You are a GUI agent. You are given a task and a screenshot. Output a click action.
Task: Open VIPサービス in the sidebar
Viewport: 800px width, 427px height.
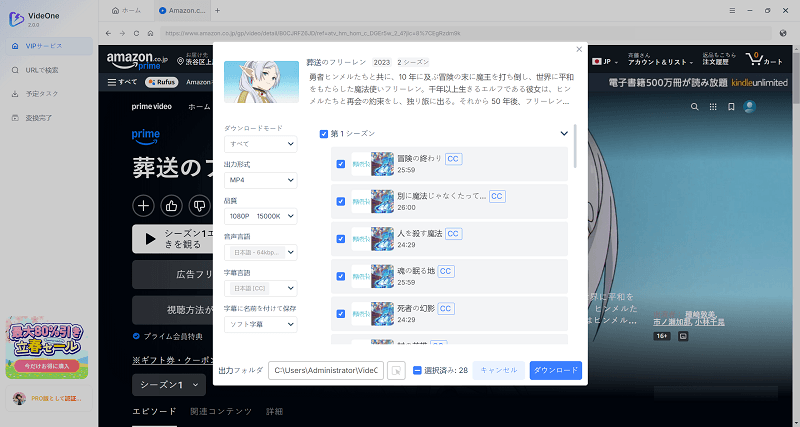(x=49, y=46)
